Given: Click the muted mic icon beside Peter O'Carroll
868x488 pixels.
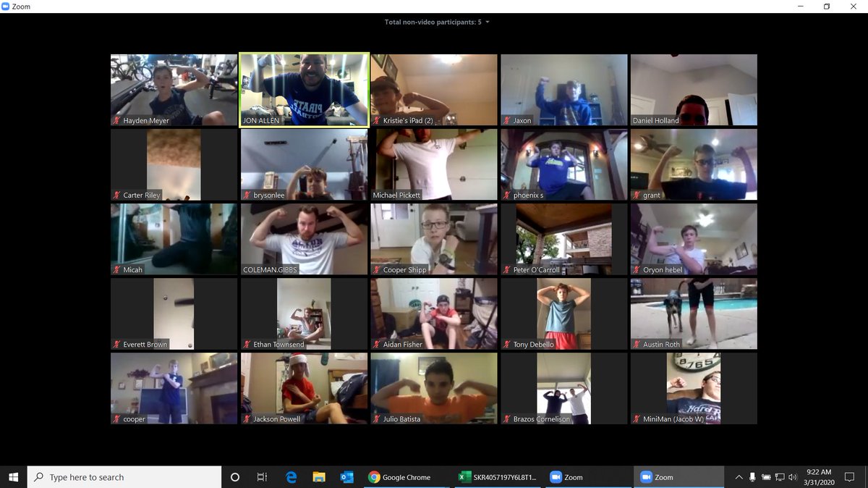Looking at the screenshot, I should (x=507, y=270).
